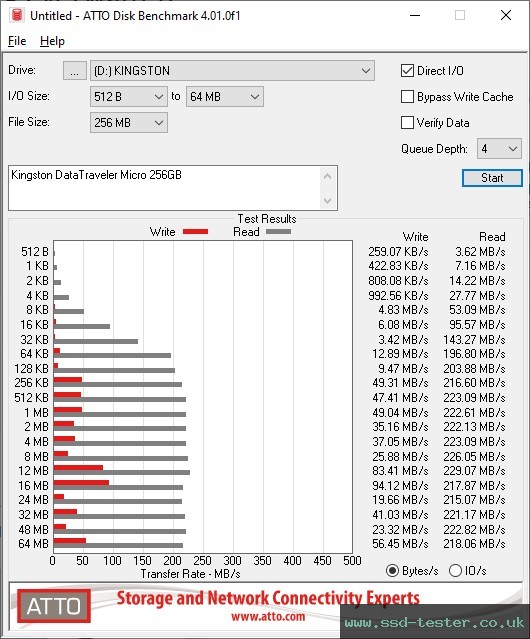Click the ATTO Disk Benchmark title bar icon
The image size is (530, 639).
(x=17, y=15)
